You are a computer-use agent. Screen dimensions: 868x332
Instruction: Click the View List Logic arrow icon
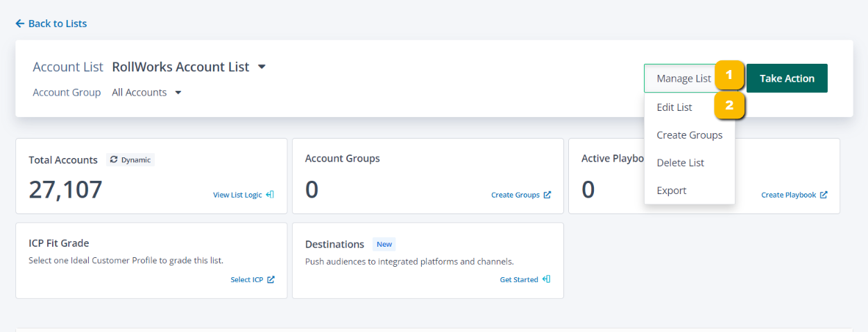270,195
